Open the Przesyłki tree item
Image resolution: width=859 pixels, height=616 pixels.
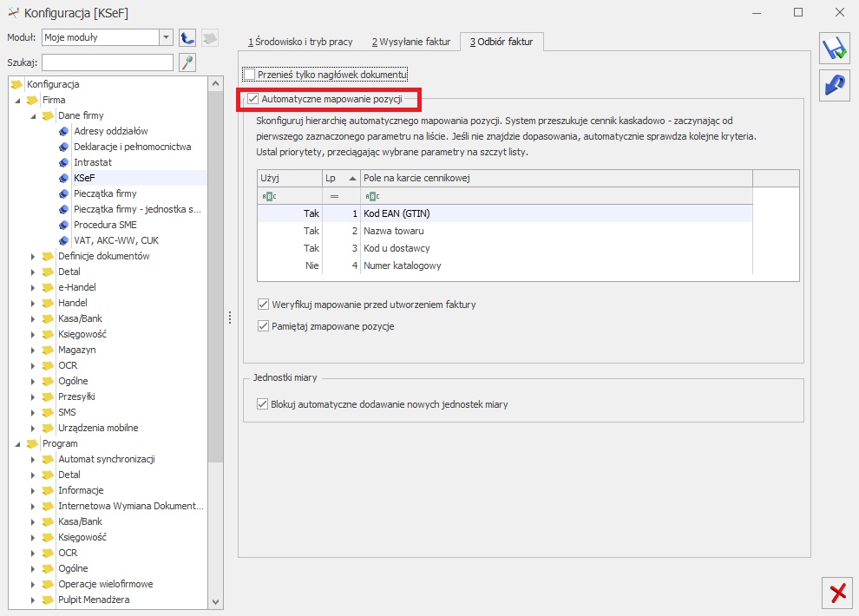point(76,397)
